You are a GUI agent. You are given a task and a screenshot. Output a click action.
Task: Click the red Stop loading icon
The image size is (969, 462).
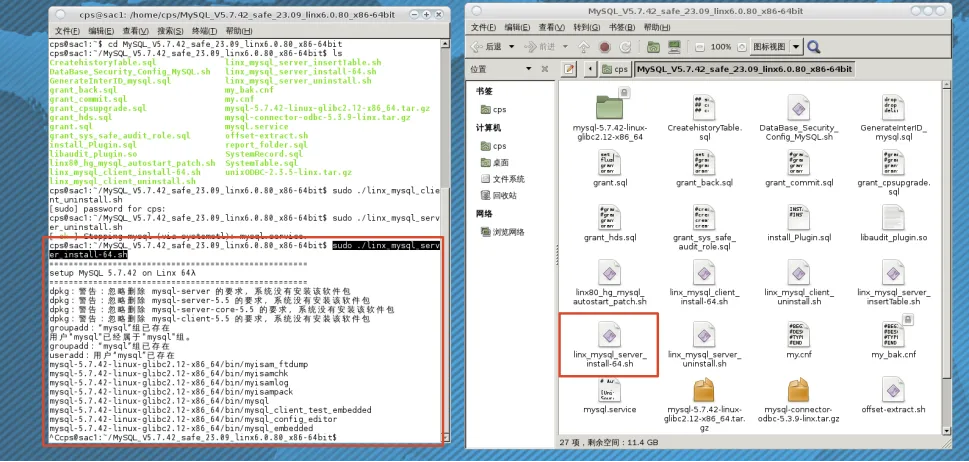point(605,47)
